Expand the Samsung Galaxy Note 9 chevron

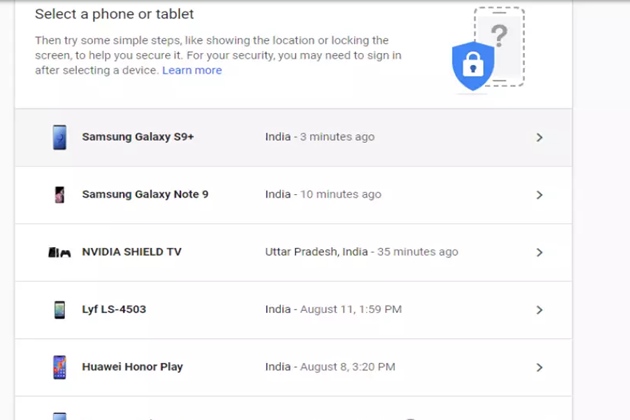click(x=539, y=195)
